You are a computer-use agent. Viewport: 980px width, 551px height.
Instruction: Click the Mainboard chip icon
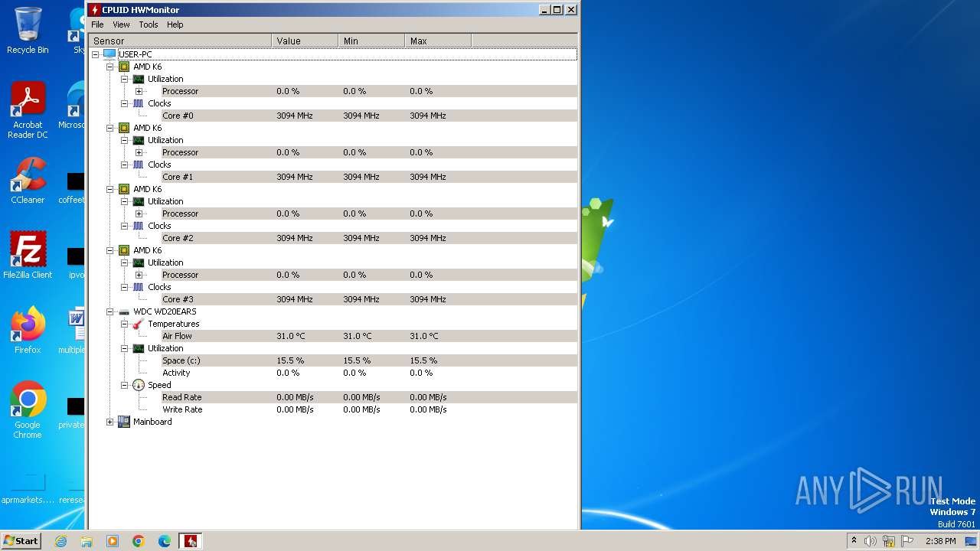tap(124, 422)
